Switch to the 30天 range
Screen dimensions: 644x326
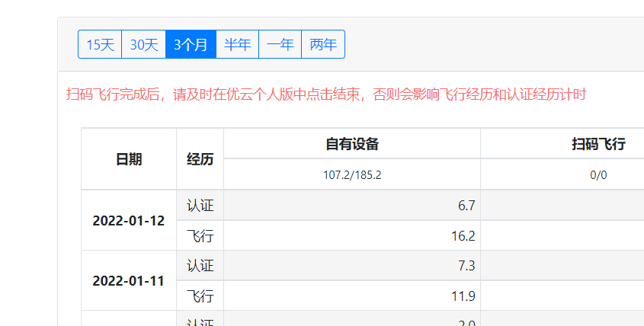143,44
